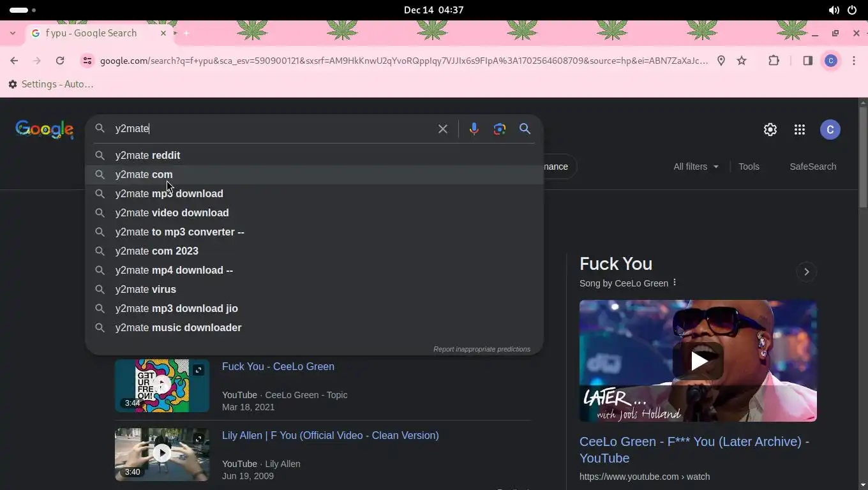Screen dimensions: 868x490
Task: Click 'Report inappropriate predictions' link
Action: coord(482,349)
